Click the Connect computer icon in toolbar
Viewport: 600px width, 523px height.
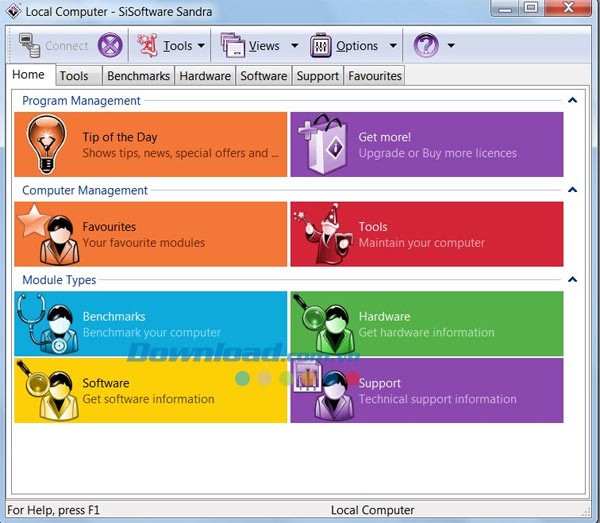[x=29, y=45]
